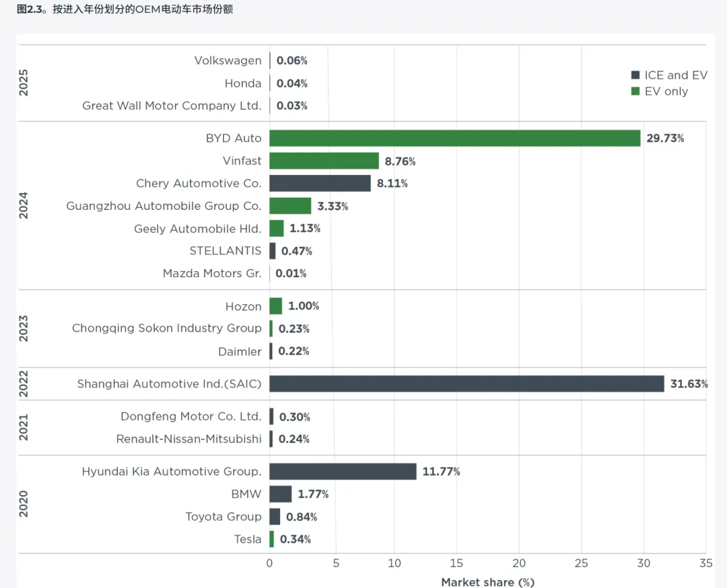This screenshot has width=727, height=588.
Task: Click the 2024 year group label
Action: tap(23, 205)
